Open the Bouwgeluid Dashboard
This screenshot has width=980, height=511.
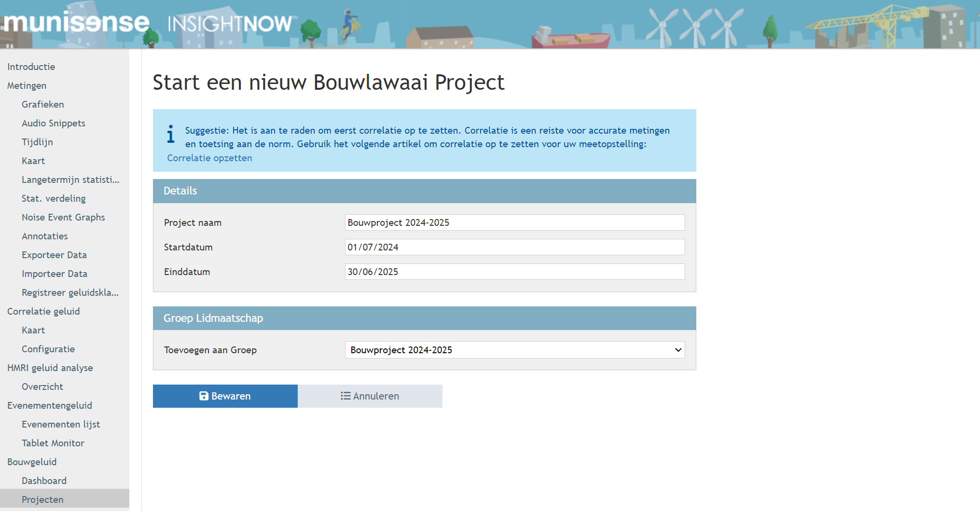tap(44, 481)
